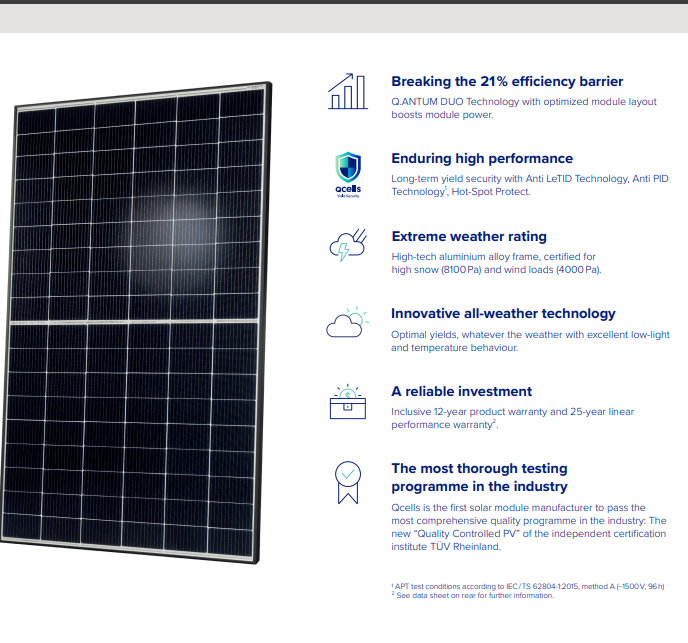Click text 'Inclusive 12-year product warranty'

469,412
